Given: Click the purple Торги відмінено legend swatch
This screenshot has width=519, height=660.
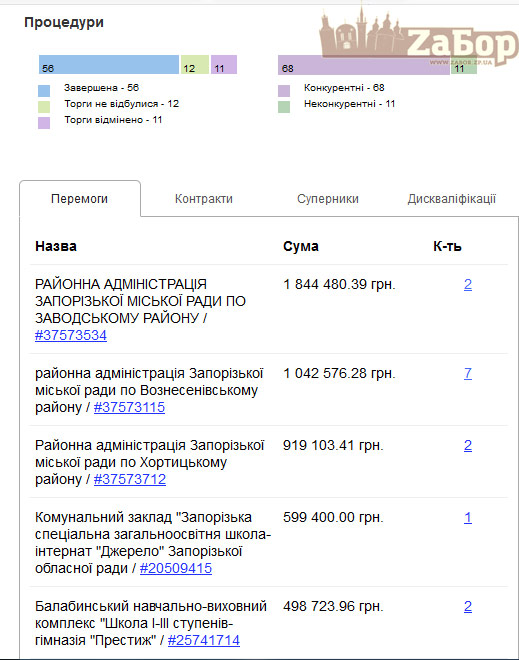Looking at the screenshot, I should pyautogui.click(x=44, y=122).
